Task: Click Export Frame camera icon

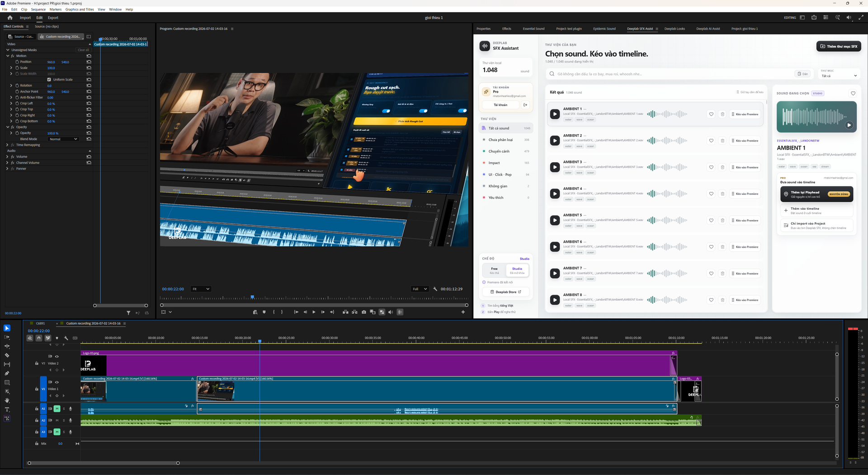Action: pos(364,312)
